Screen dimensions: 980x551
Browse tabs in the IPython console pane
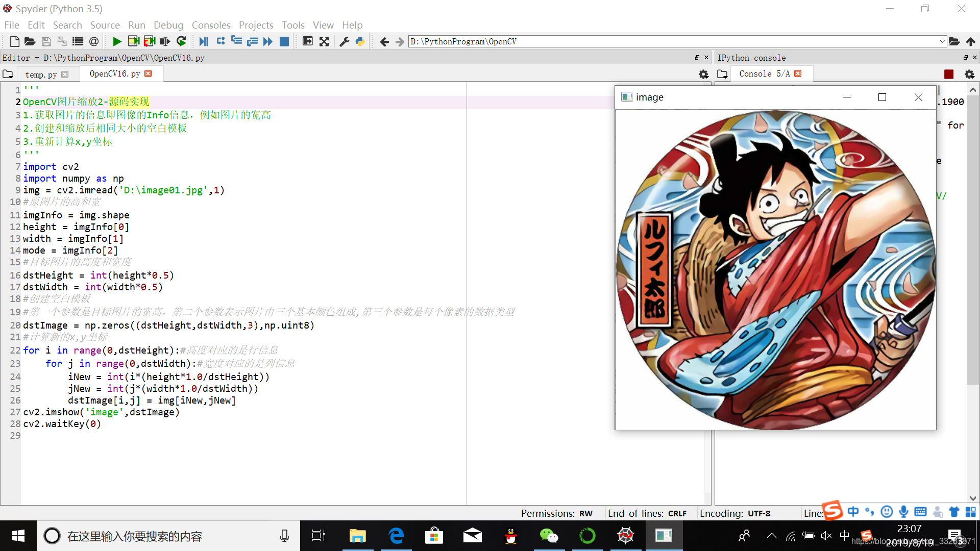coord(722,74)
